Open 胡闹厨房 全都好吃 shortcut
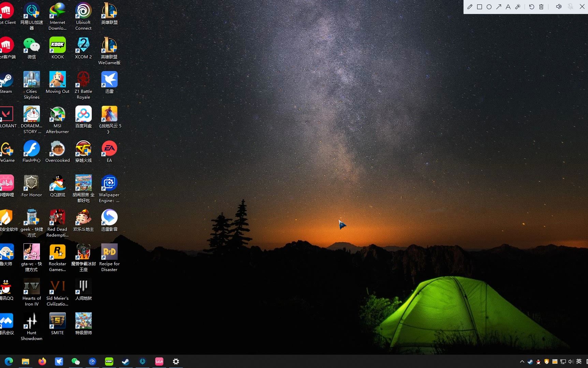This screenshot has height=368, width=588. [84, 189]
